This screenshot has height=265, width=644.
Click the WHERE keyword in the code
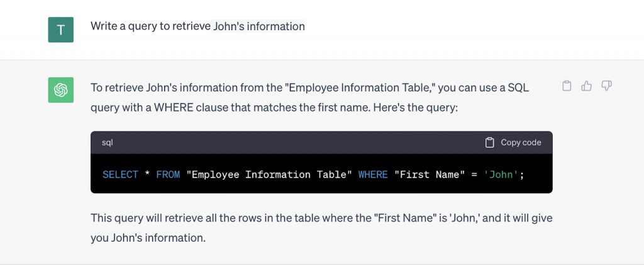coord(373,174)
